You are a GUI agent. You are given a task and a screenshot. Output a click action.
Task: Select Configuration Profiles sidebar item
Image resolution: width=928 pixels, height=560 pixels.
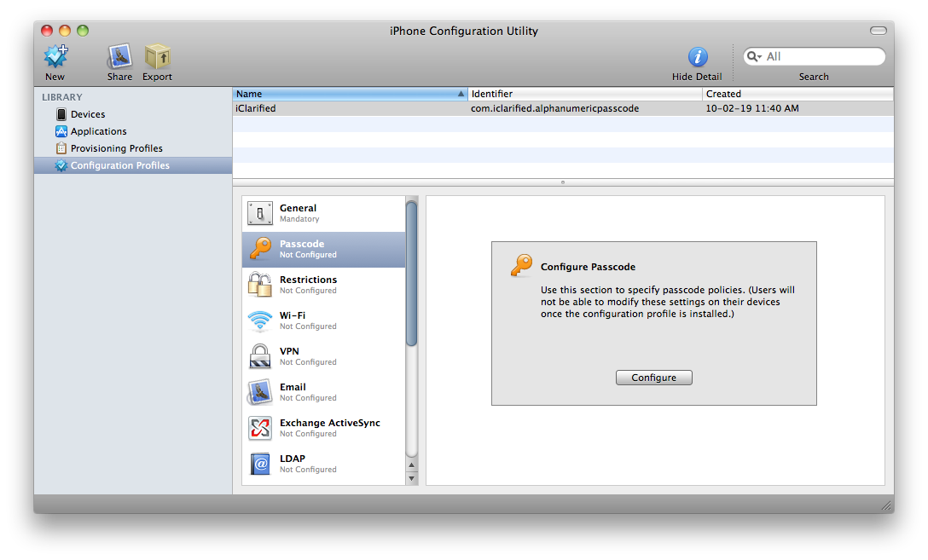pos(133,165)
